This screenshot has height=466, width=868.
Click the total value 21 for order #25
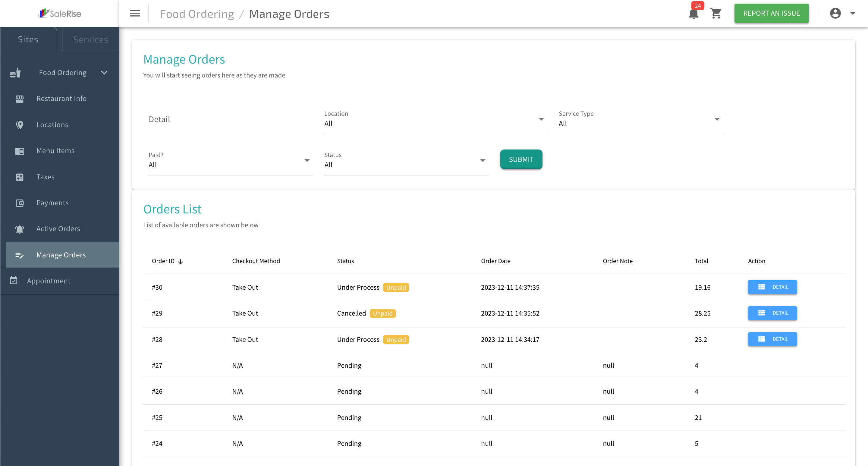(698, 418)
